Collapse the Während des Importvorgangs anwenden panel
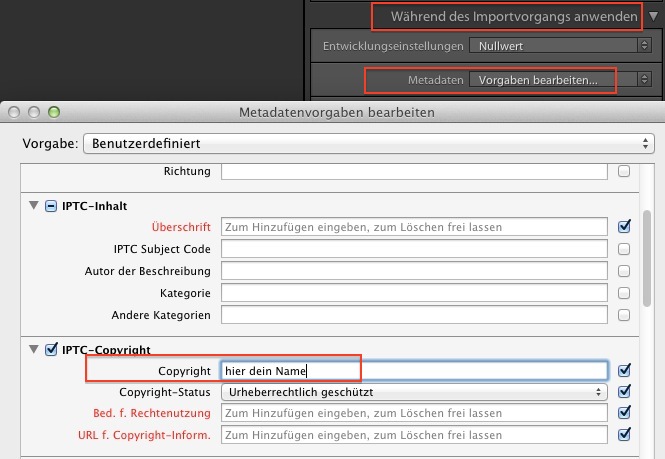Viewport: 665px width, 459px height. pyautogui.click(x=651, y=17)
